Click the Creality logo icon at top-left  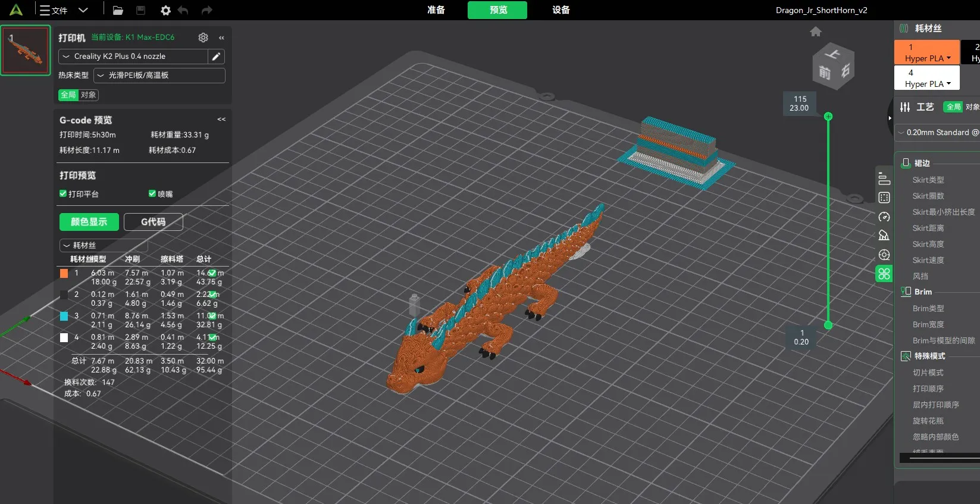[x=16, y=10]
